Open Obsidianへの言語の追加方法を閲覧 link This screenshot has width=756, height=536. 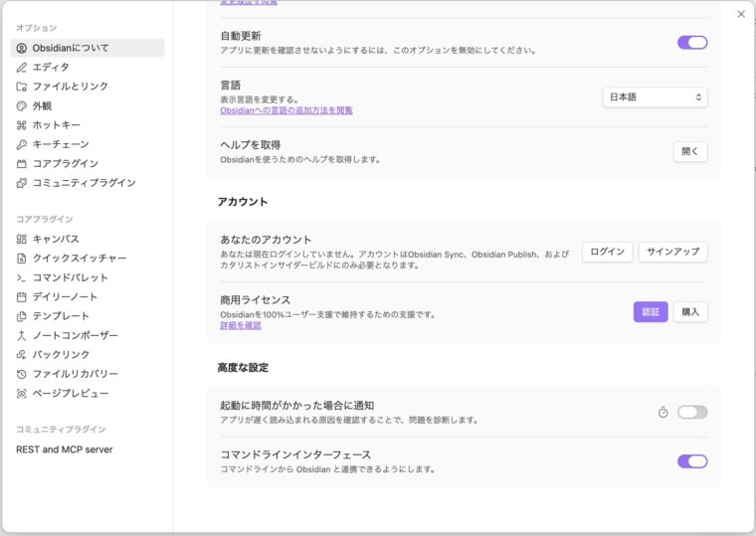click(x=286, y=110)
